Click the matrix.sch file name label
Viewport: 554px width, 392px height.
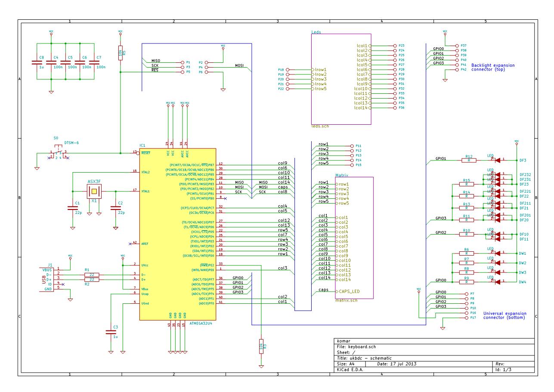pyautogui.click(x=347, y=300)
